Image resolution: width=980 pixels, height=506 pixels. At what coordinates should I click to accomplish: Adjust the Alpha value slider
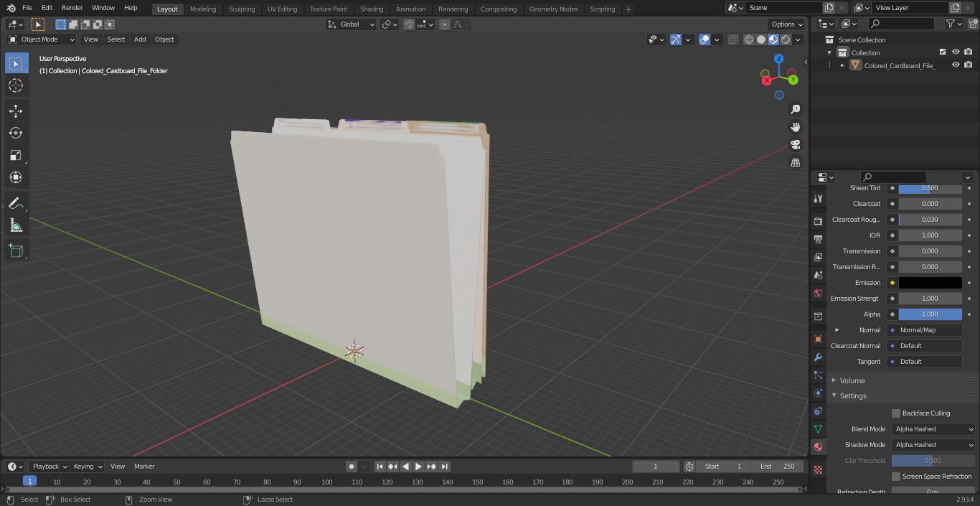coord(930,314)
